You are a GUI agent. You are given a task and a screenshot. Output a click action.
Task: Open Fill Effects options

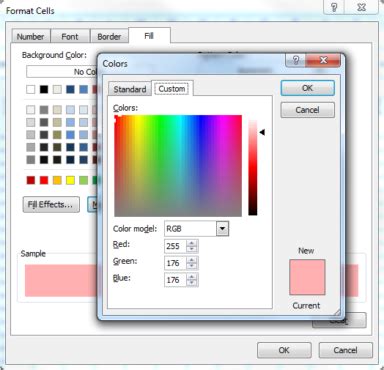51,204
